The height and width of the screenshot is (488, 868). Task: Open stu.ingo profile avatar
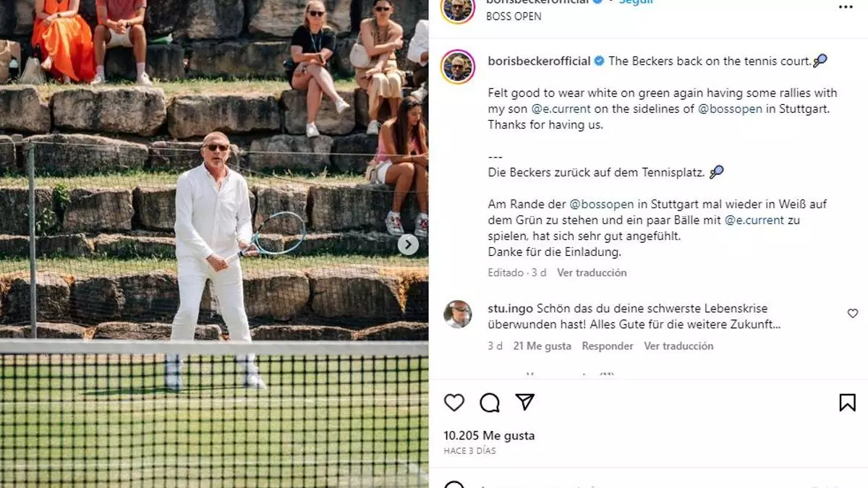458,314
